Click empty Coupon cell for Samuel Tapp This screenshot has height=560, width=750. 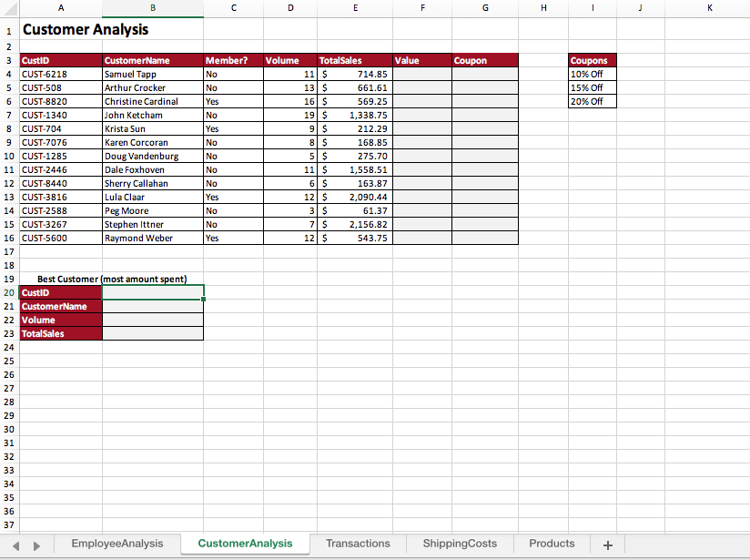click(x=485, y=74)
